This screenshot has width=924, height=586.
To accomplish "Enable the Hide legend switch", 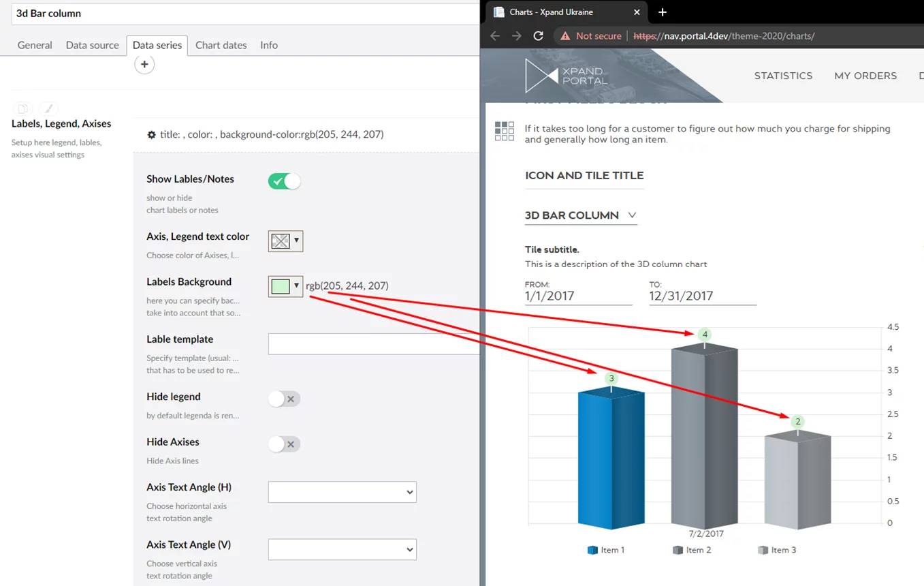I will click(x=284, y=399).
